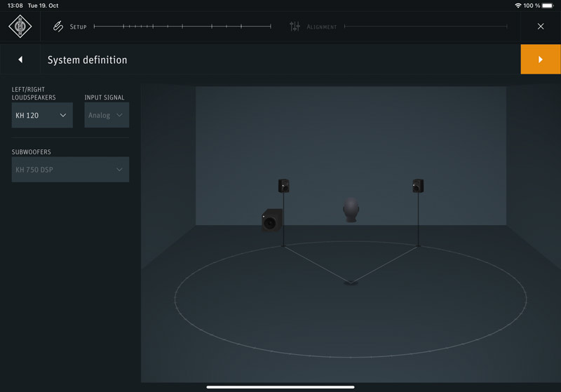Open the Analog input signal dropdown
The width and height of the screenshot is (561, 392).
107,115
